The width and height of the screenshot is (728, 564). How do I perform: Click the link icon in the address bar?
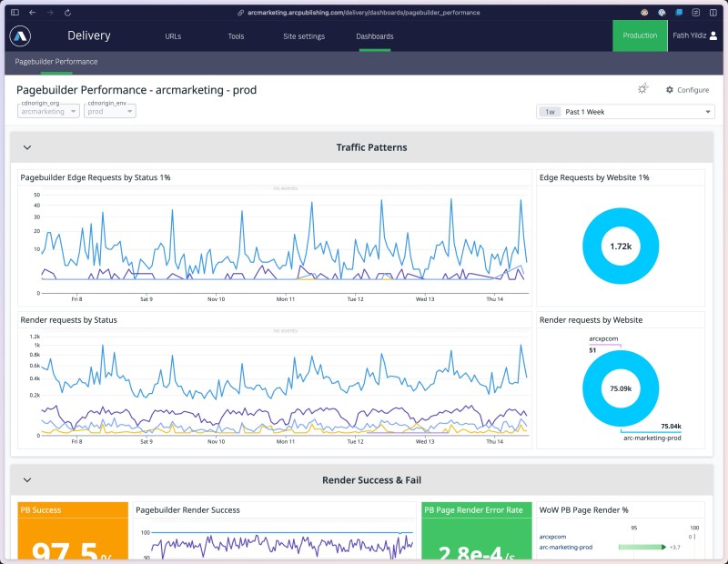pos(240,13)
